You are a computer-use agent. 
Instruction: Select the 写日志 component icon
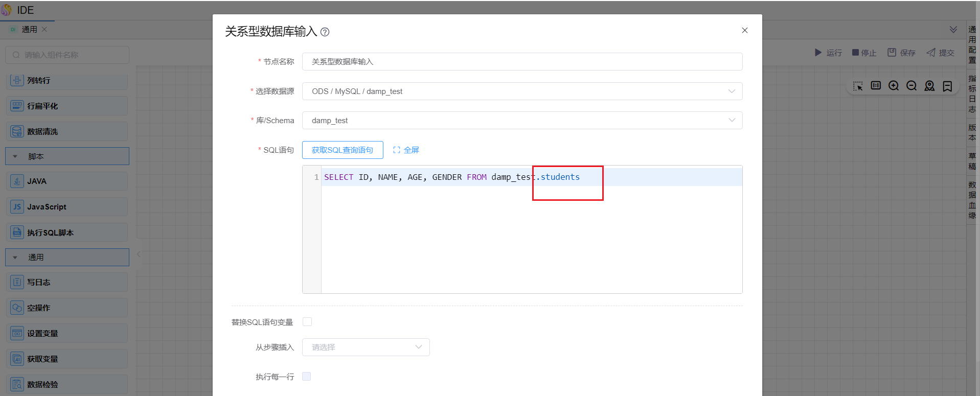(x=17, y=282)
